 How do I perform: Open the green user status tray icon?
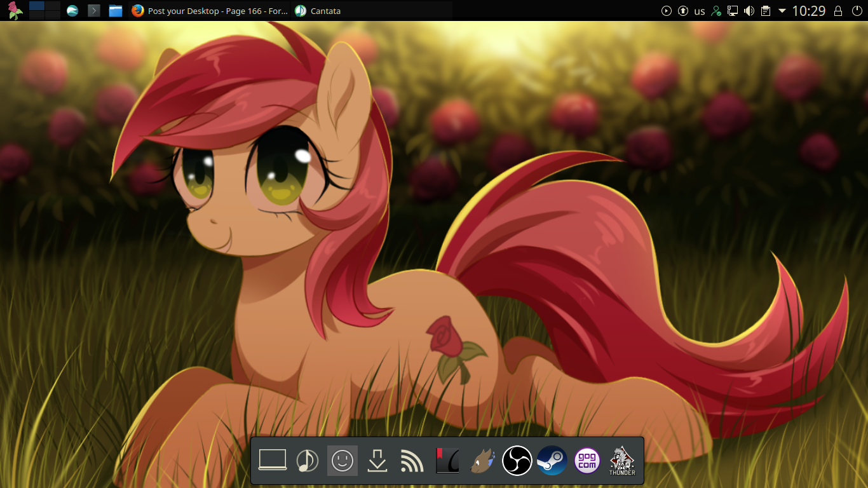click(716, 11)
